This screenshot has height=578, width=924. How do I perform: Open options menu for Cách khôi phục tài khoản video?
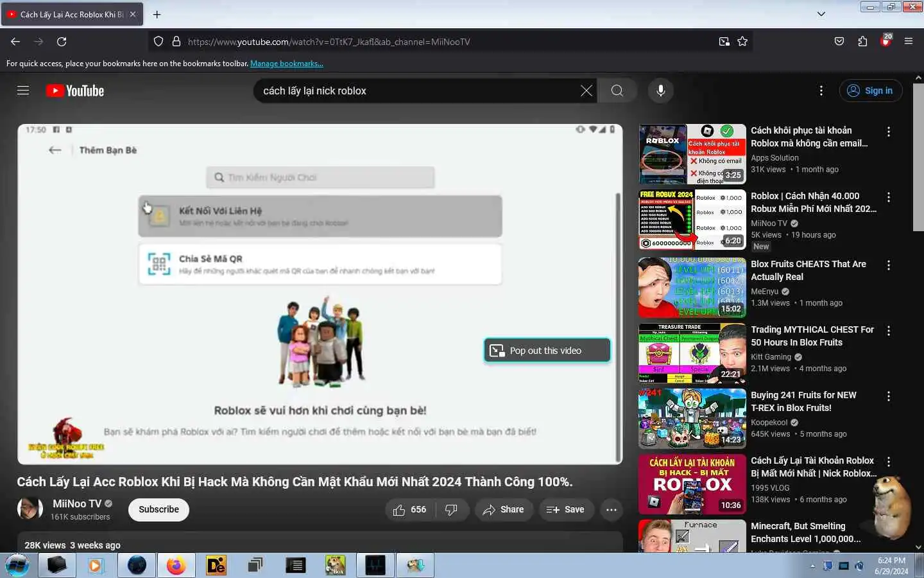tap(889, 132)
